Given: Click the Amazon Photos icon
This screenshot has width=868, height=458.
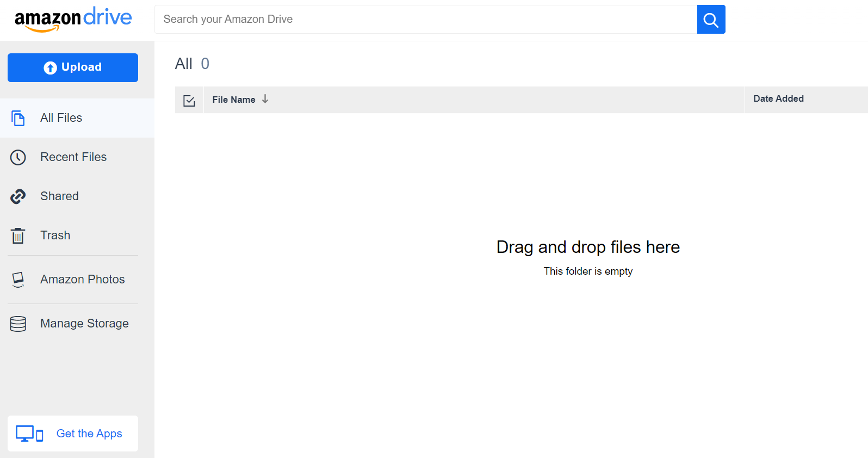Looking at the screenshot, I should 18,280.
